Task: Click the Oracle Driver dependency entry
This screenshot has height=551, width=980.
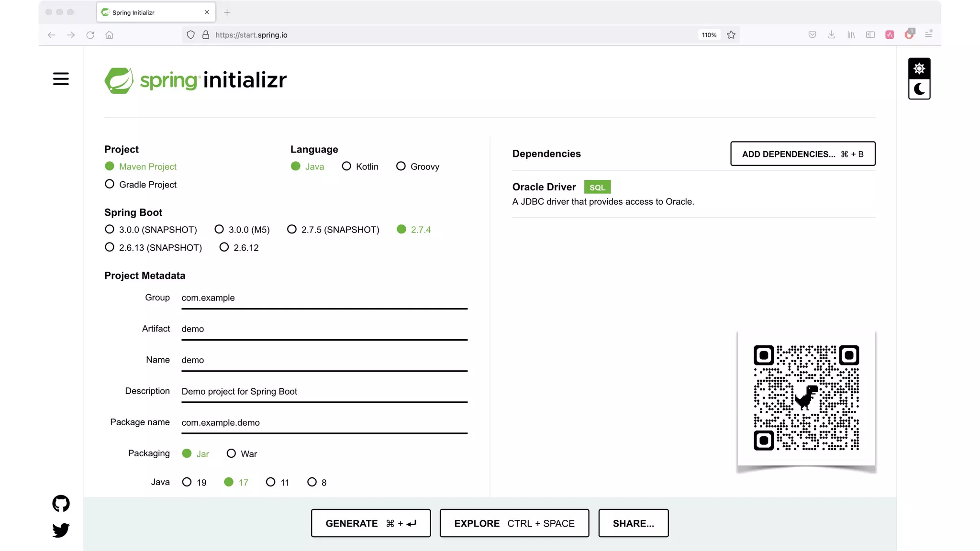Action: (x=694, y=194)
